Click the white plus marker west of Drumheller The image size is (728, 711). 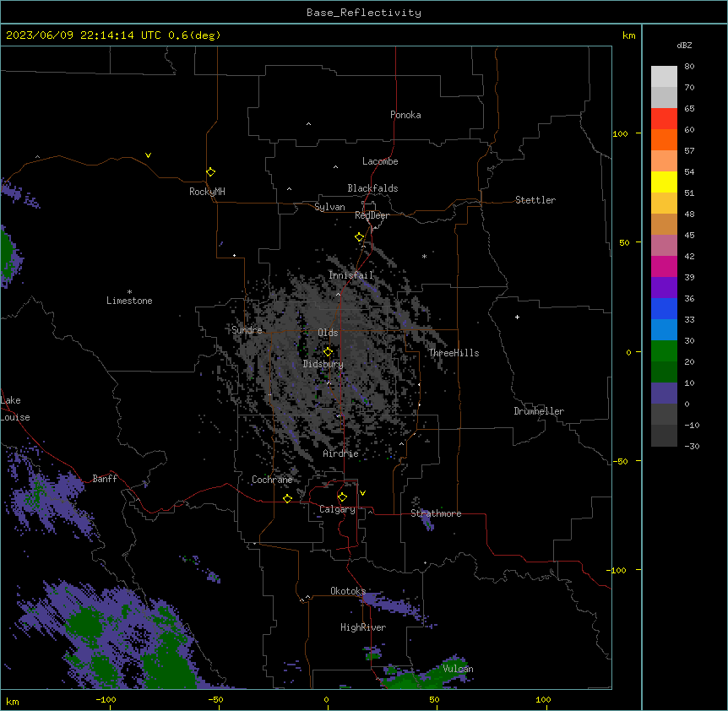[x=517, y=317]
